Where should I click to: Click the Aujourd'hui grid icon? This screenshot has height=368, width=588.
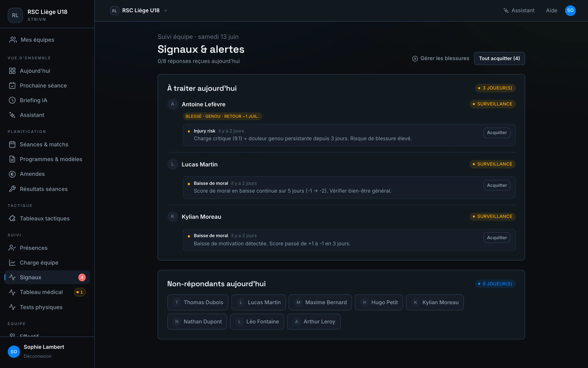[x=12, y=71]
